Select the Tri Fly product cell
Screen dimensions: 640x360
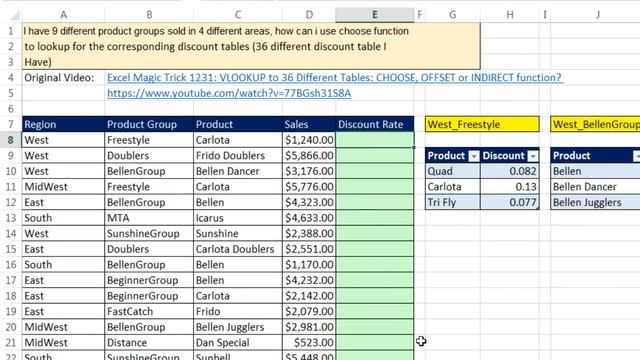coord(453,202)
